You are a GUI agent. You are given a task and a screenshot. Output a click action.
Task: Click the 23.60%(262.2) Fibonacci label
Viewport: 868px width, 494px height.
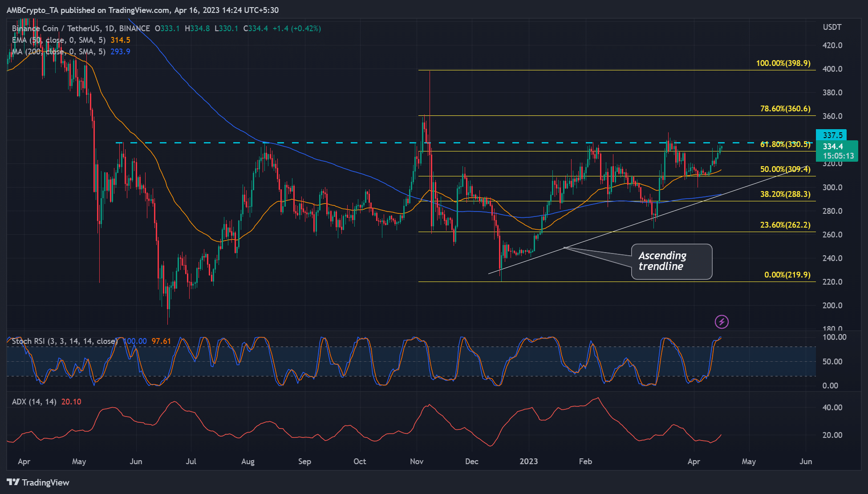786,225
